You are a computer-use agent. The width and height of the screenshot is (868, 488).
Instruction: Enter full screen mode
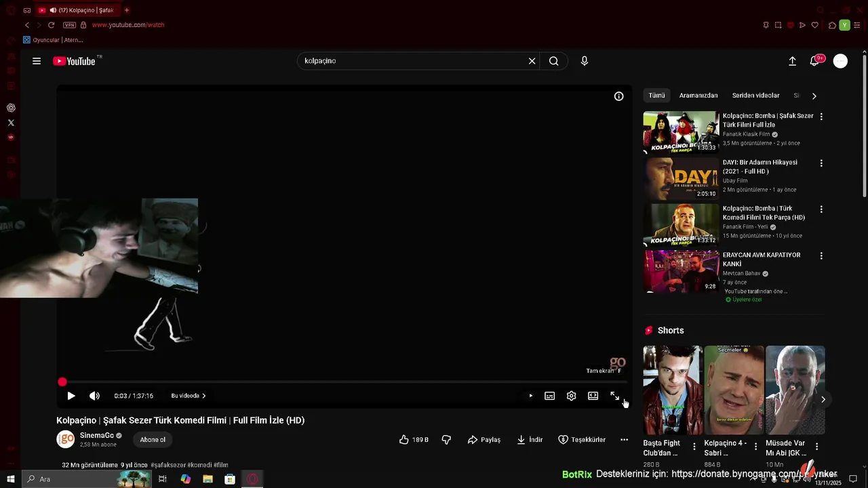[614, 396]
